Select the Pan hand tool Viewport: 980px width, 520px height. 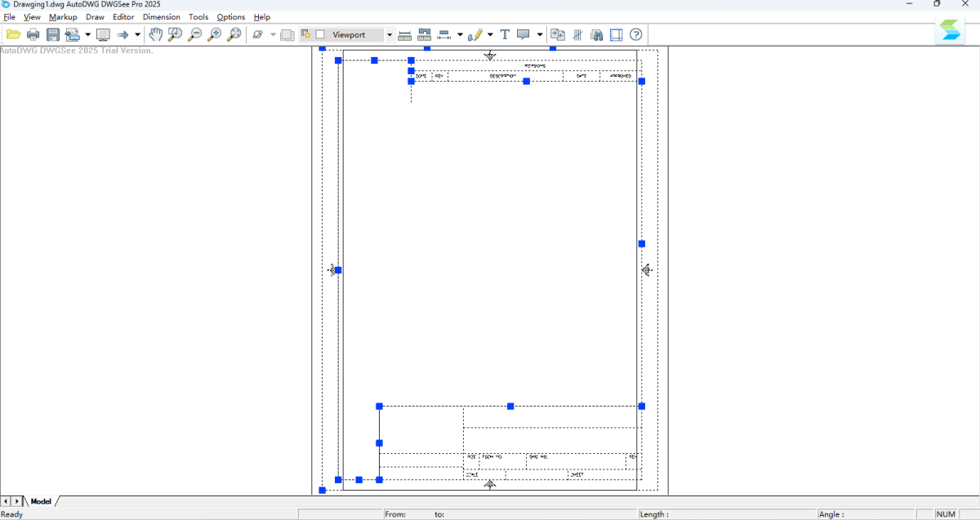(x=155, y=34)
